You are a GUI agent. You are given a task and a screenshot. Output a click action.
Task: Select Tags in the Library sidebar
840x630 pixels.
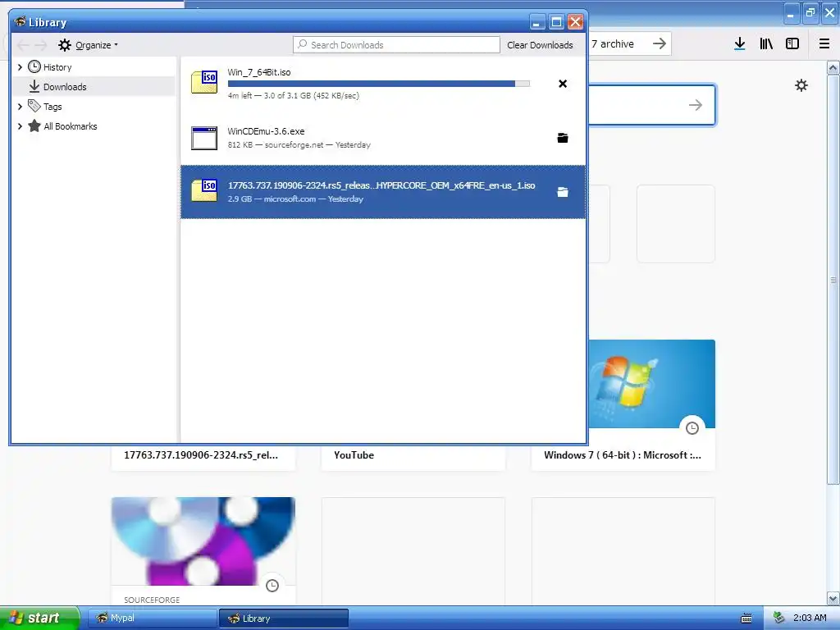pyautogui.click(x=52, y=107)
